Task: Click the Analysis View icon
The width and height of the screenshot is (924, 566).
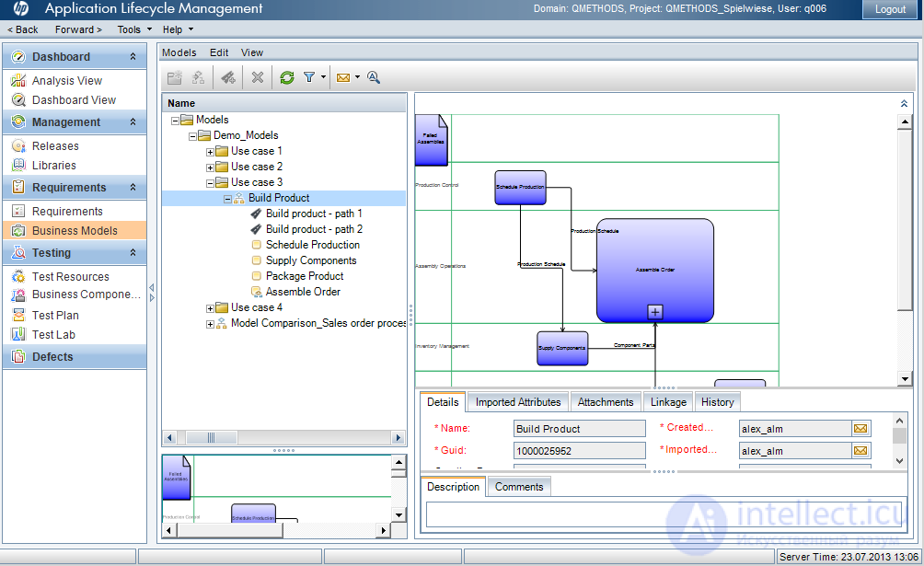Action: [x=18, y=80]
